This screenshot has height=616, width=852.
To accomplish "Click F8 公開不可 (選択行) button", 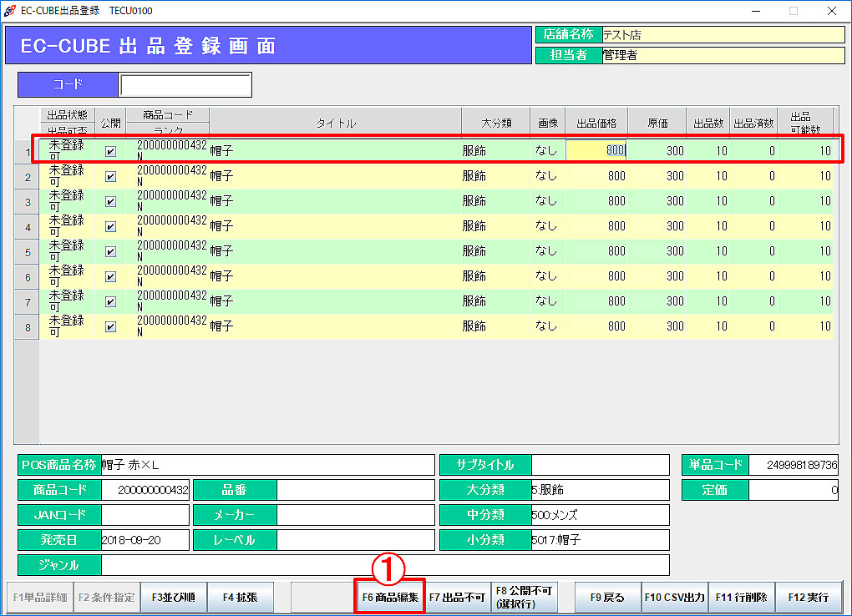I will [x=524, y=598].
